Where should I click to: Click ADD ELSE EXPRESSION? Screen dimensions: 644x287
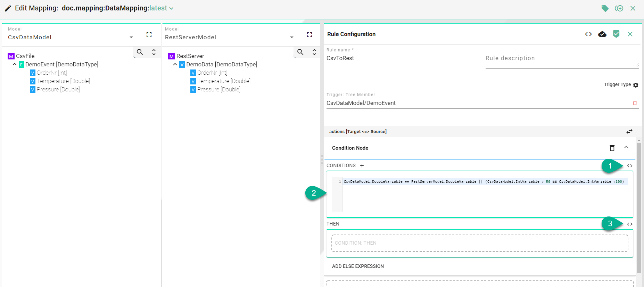click(358, 266)
